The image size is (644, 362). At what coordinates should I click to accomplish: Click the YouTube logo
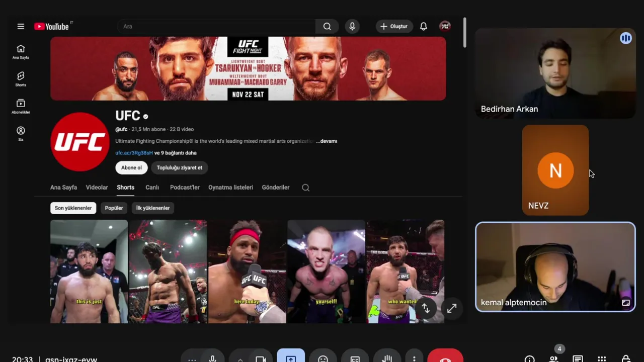pos(51,26)
